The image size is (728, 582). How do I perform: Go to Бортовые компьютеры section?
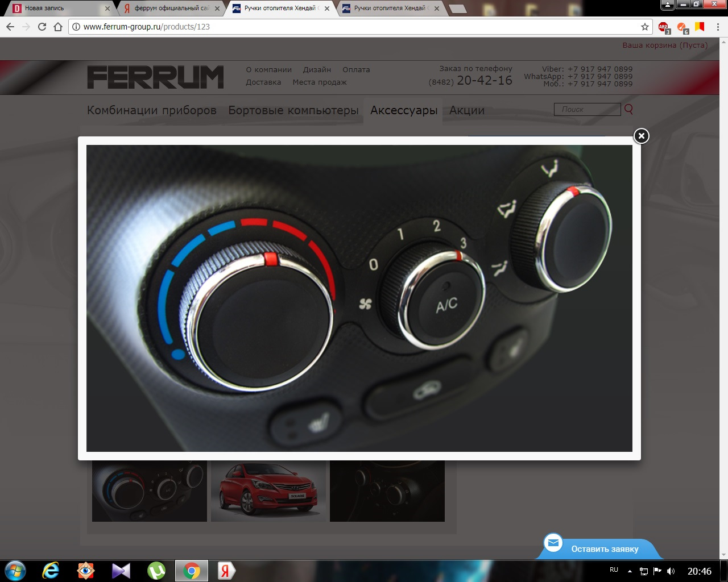click(293, 110)
